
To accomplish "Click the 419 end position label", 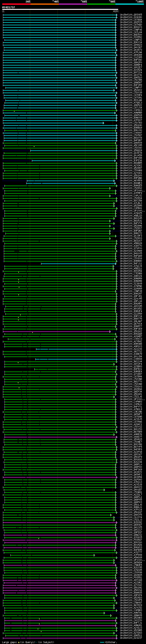I will pos(115,11).
